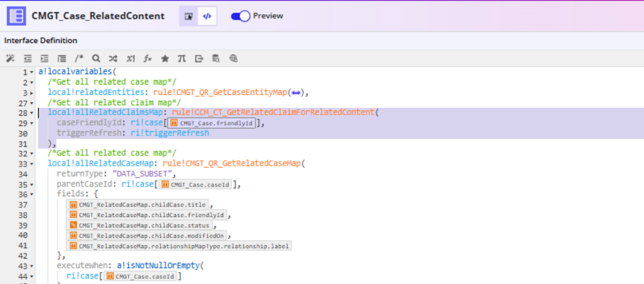Click the pi constant icon

click(x=182, y=58)
